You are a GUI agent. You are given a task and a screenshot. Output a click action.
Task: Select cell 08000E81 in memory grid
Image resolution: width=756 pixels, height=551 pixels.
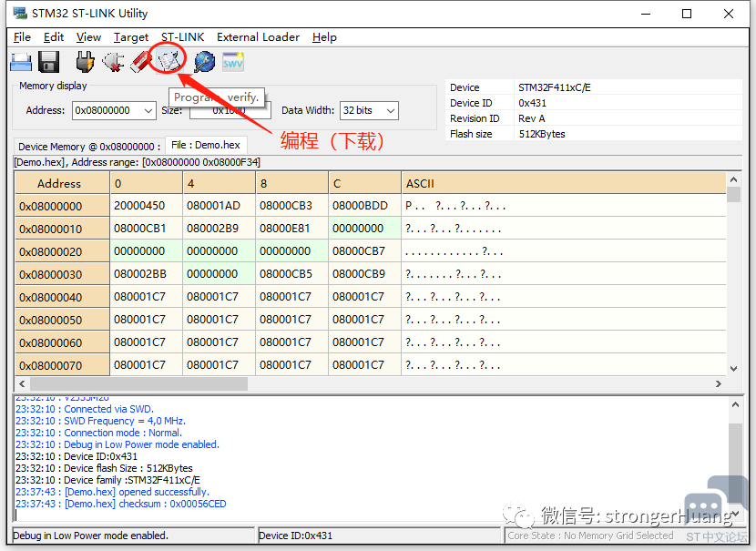click(x=291, y=229)
